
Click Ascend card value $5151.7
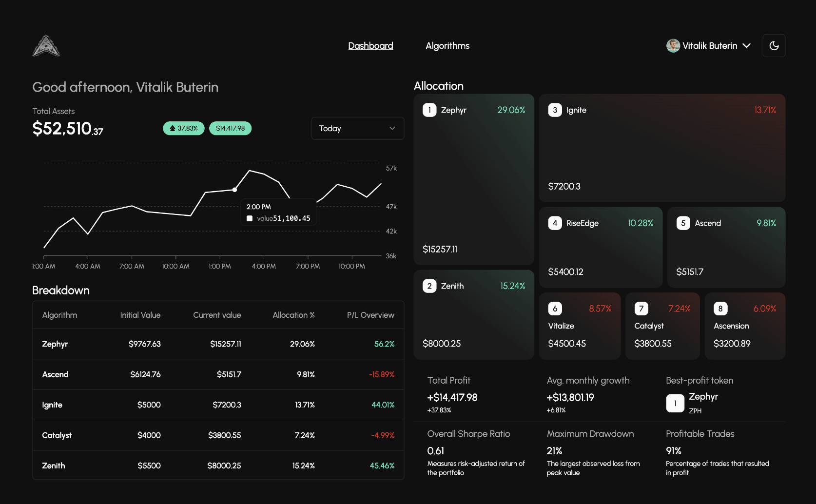point(690,272)
